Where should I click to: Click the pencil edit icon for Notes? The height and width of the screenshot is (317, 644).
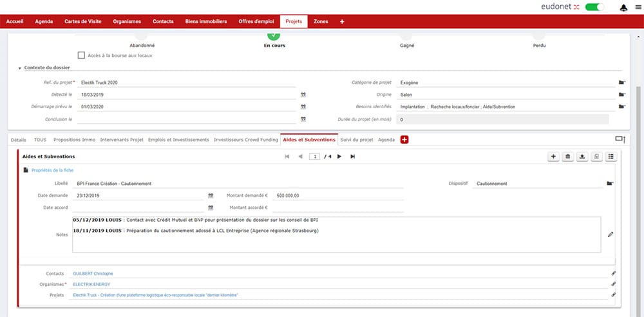611,235
